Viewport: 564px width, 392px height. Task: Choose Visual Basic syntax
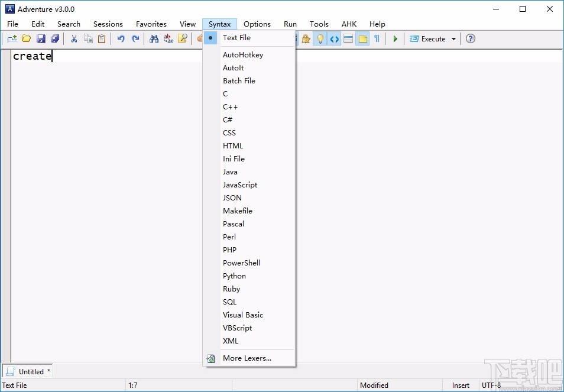point(249,315)
